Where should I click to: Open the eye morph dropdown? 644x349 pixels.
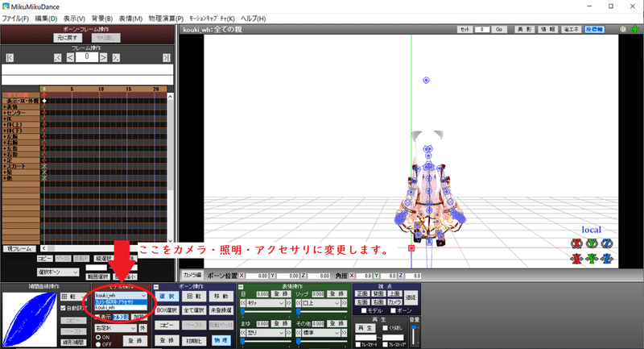(x=266, y=303)
